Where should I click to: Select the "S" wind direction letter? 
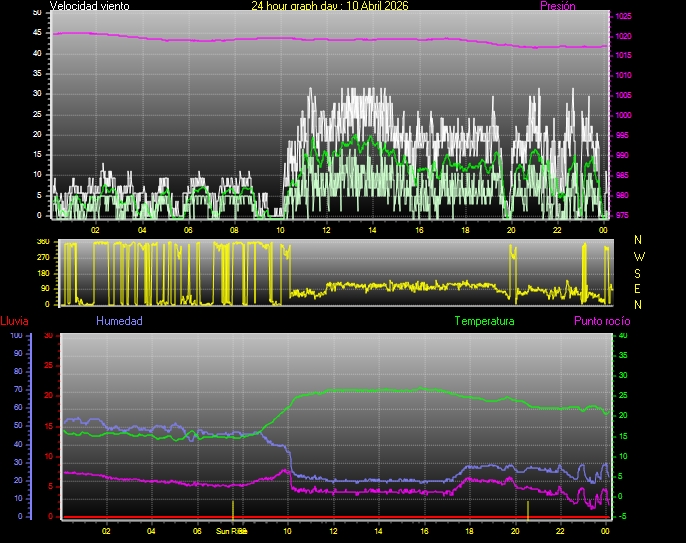(x=639, y=272)
